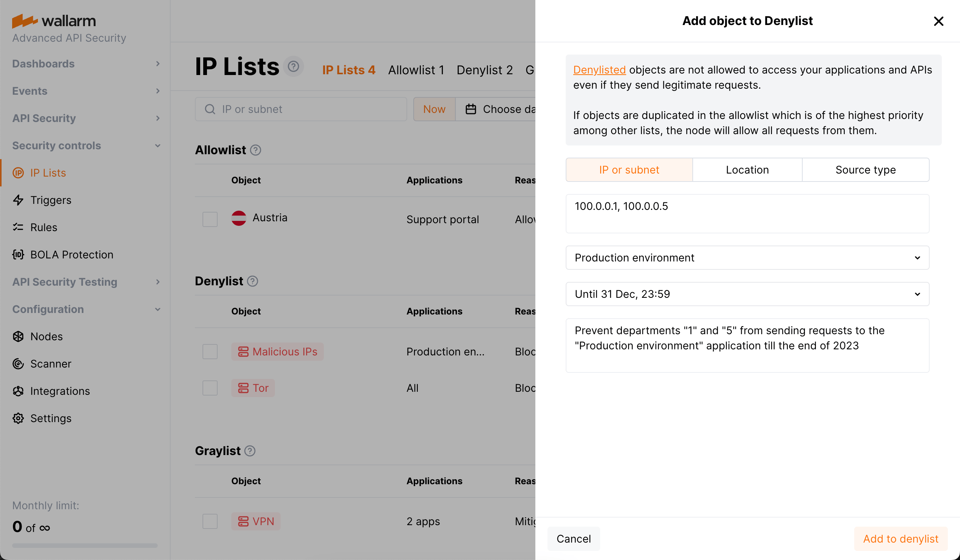
Task: Check the Tor row checkbox
Action: (210, 388)
